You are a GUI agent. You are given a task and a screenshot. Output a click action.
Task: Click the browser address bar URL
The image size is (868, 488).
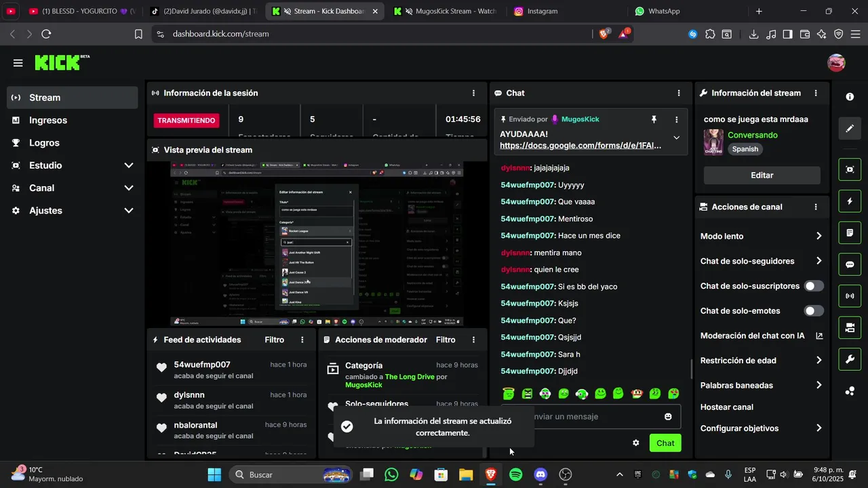tap(221, 34)
